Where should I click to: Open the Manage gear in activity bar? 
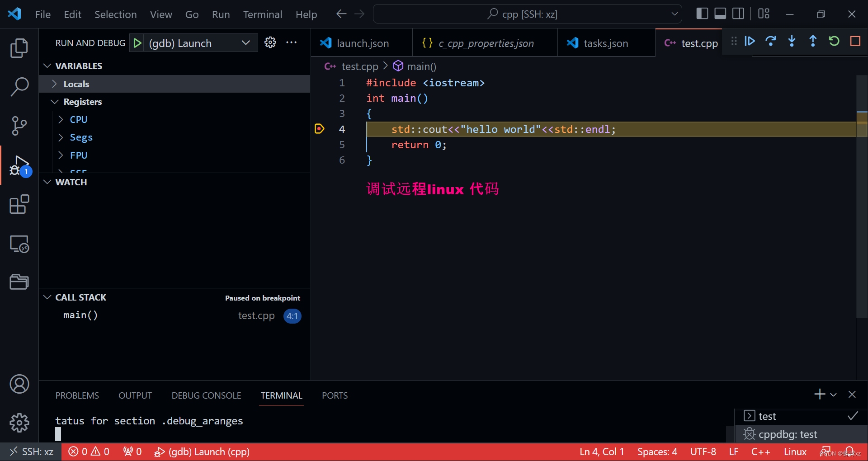[x=19, y=423]
